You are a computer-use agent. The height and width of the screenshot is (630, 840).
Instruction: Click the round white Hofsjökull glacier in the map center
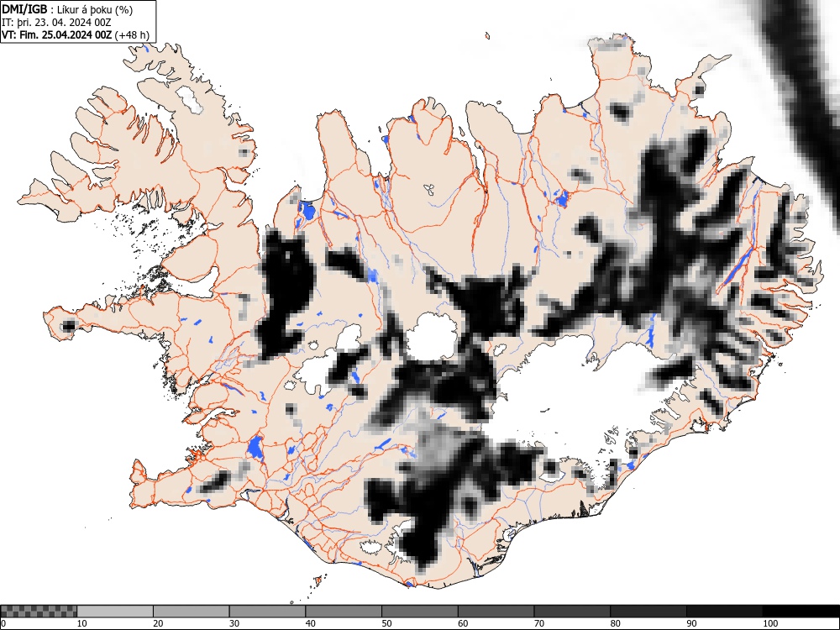(432, 338)
